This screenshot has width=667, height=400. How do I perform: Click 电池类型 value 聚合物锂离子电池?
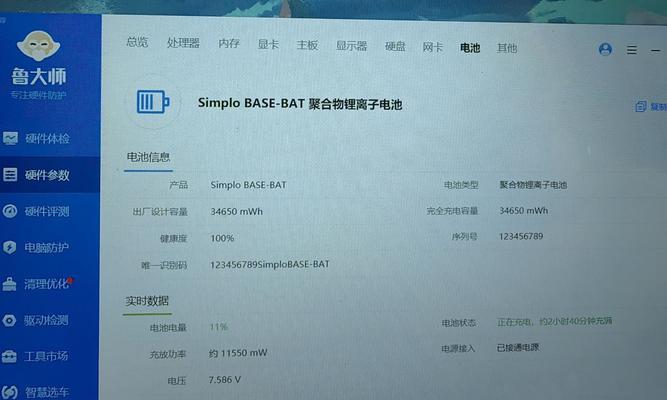[533, 185]
